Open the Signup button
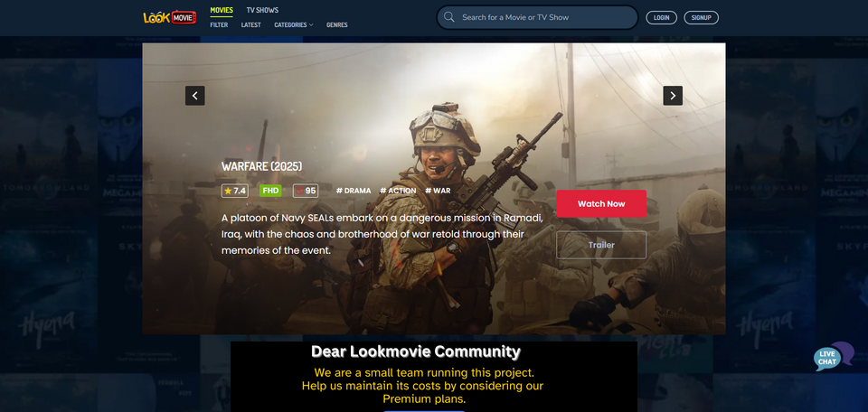 701,18
